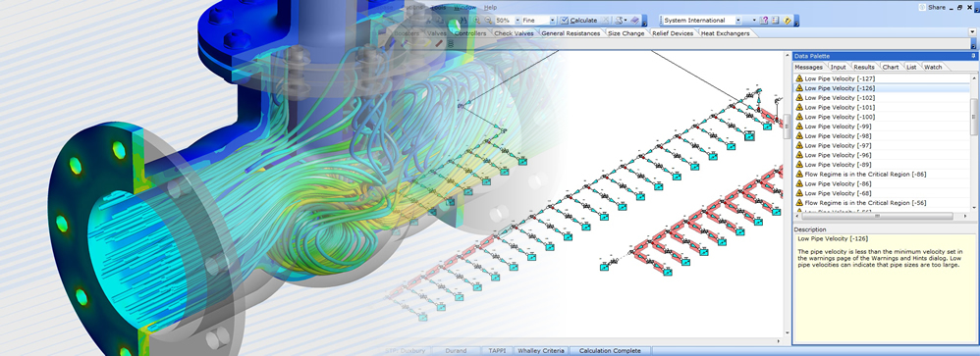
Task: Select message Low Pipe Velocity [-99]
Action: coord(882,127)
